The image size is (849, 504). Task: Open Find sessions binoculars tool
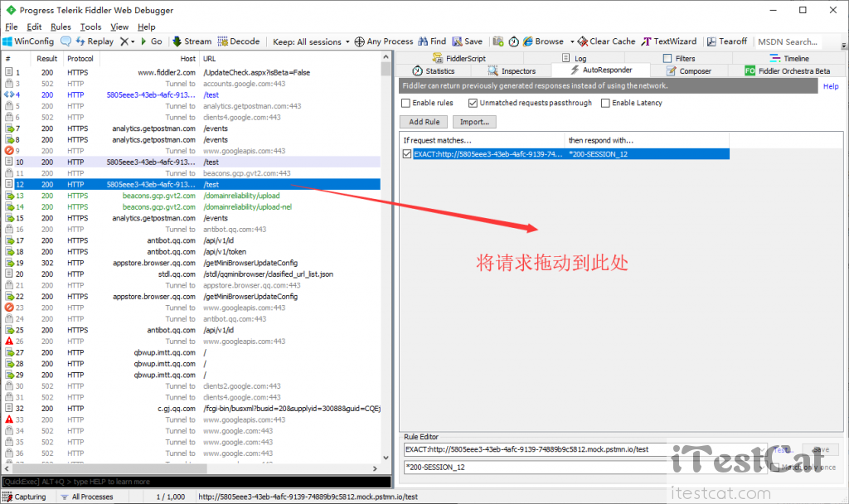pos(432,41)
